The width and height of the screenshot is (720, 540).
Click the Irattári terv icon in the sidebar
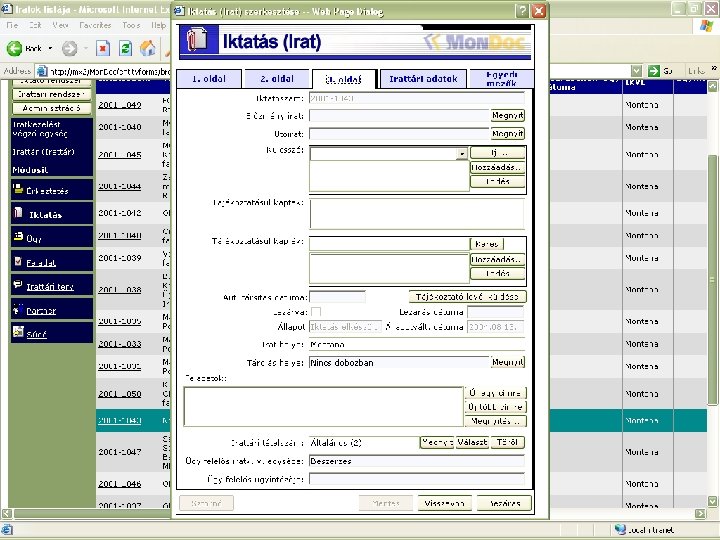point(18,285)
